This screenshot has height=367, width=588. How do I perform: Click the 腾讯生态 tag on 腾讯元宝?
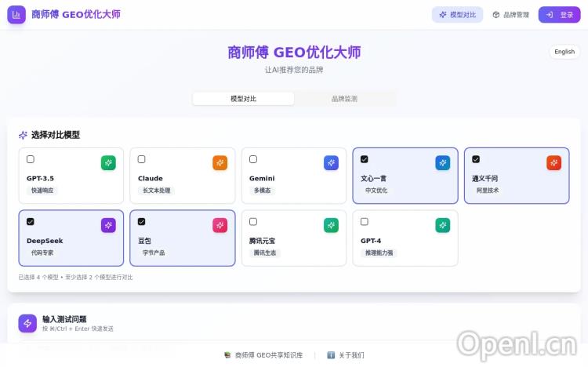point(265,253)
